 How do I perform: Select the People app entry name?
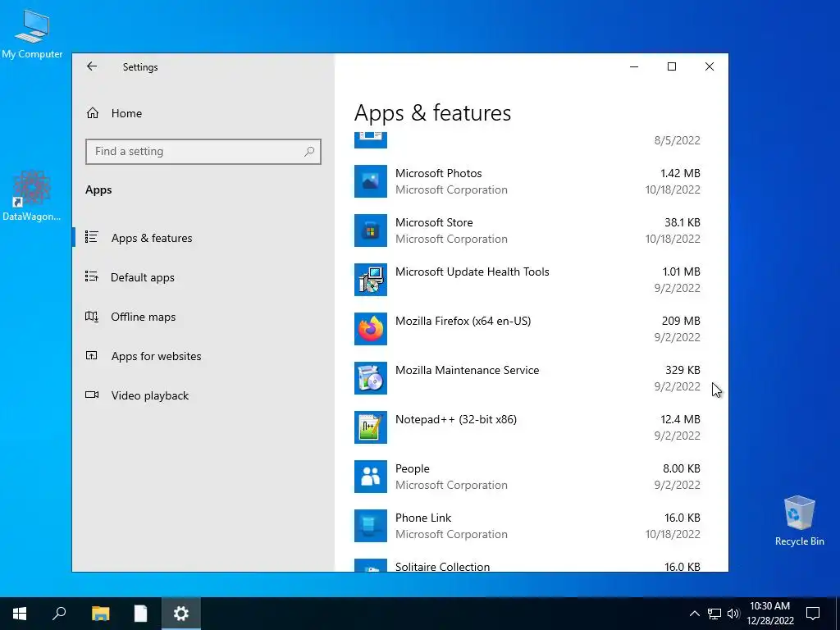(412, 468)
